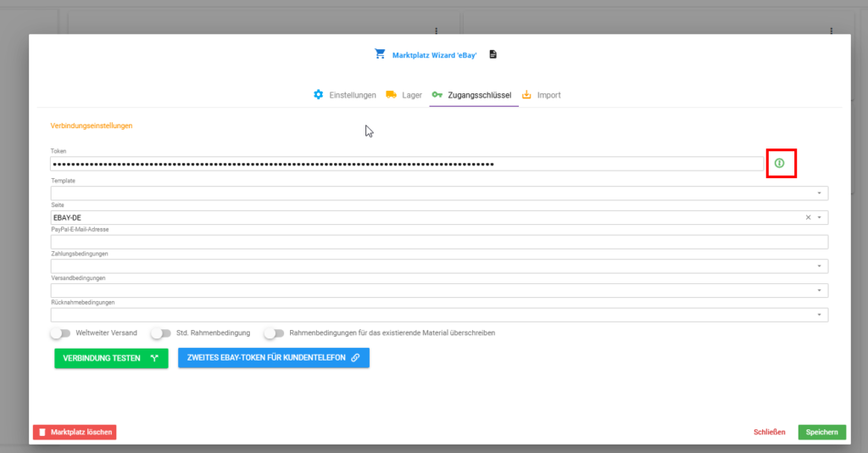Screen dimensions: 868x453
Task: Click the Verbindungseinstellungen heading
Action: coord(92,126)
